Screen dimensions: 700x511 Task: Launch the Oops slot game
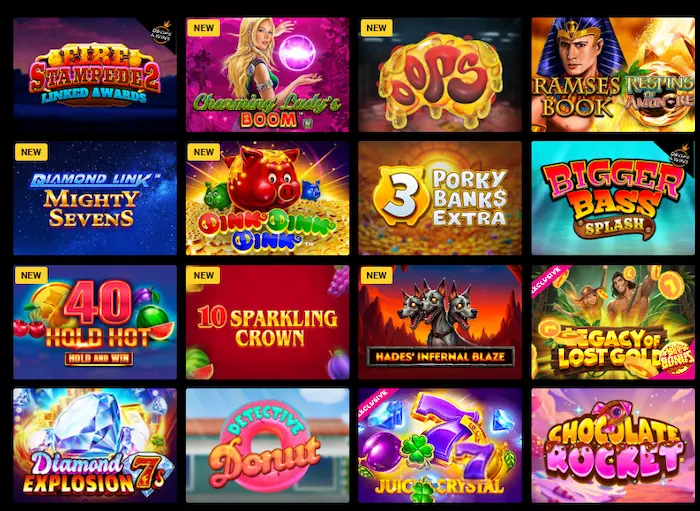[440, 75]
